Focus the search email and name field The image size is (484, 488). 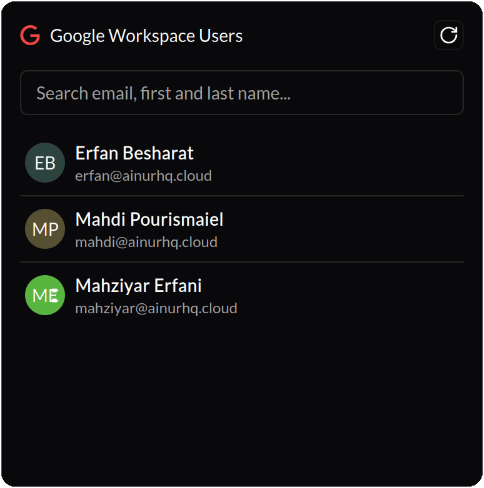click(242, 93)
